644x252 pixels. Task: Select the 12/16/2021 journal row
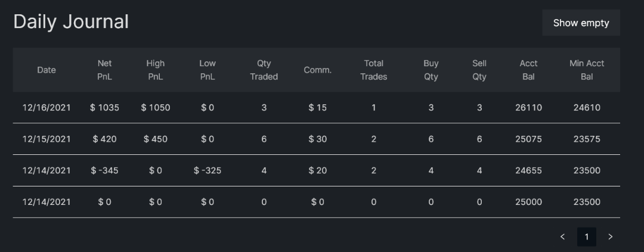(x=316, y=107)
